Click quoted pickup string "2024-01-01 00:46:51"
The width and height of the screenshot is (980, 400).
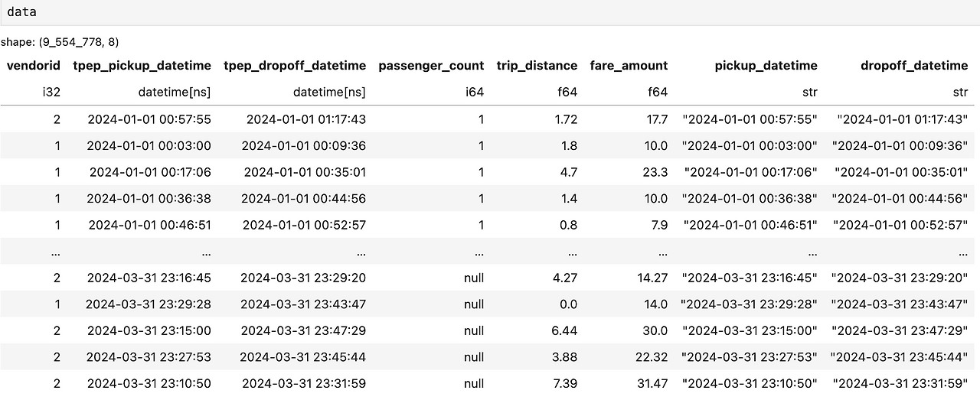pyautogui.click(x=750, y=225)
